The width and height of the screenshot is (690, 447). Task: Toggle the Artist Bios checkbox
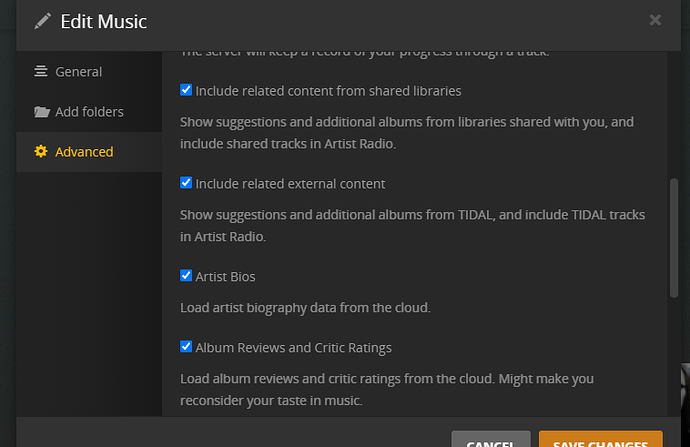pyautogui.click(x=186, y=275)
